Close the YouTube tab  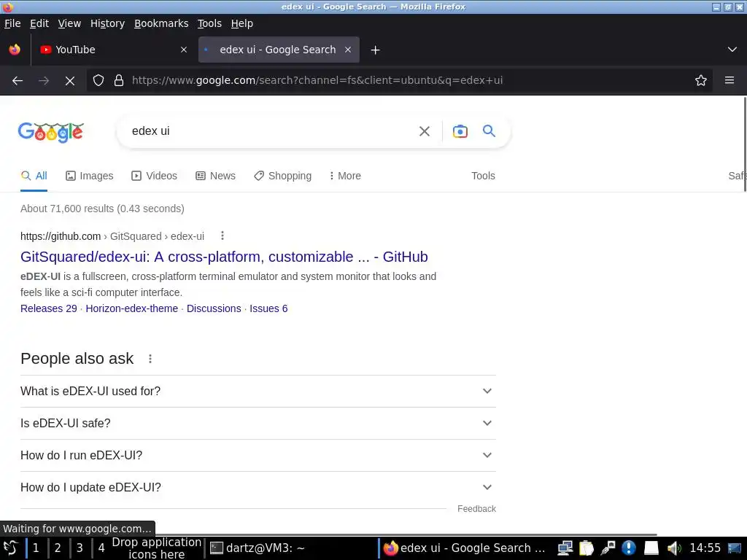point(184,50)
